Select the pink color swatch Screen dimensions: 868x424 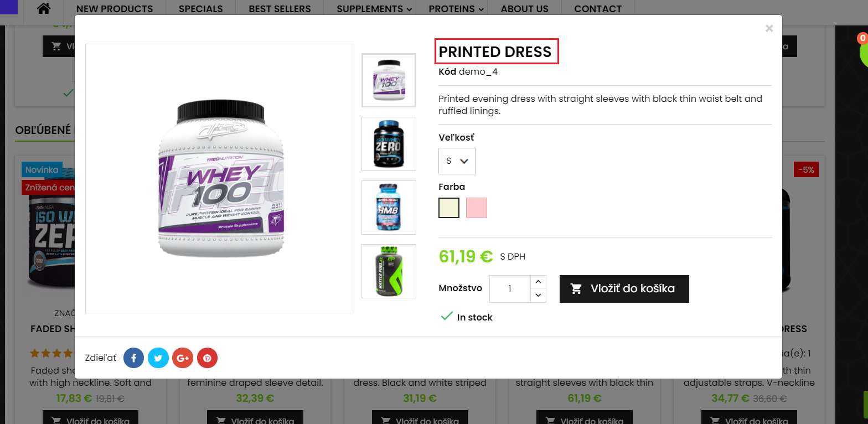click(477, 208)
